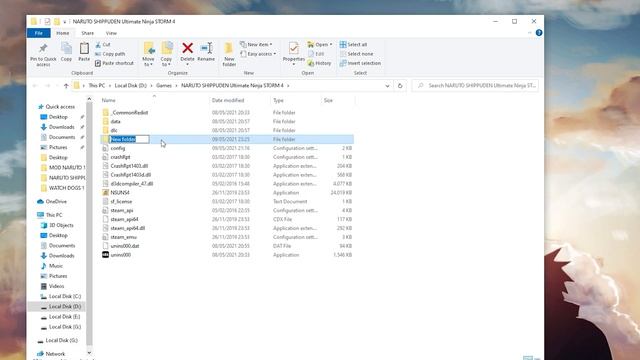Open the New item dropdown

tap(256, 44)
